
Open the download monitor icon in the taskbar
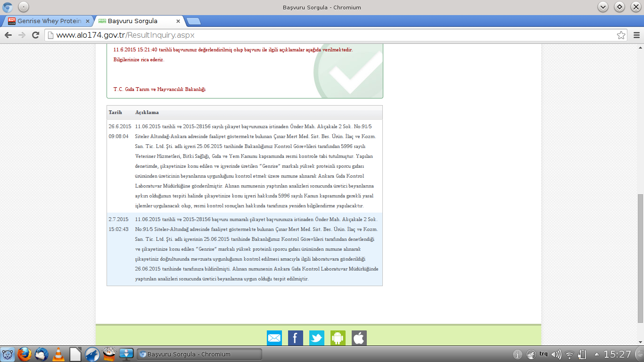(x=126, y=354)
